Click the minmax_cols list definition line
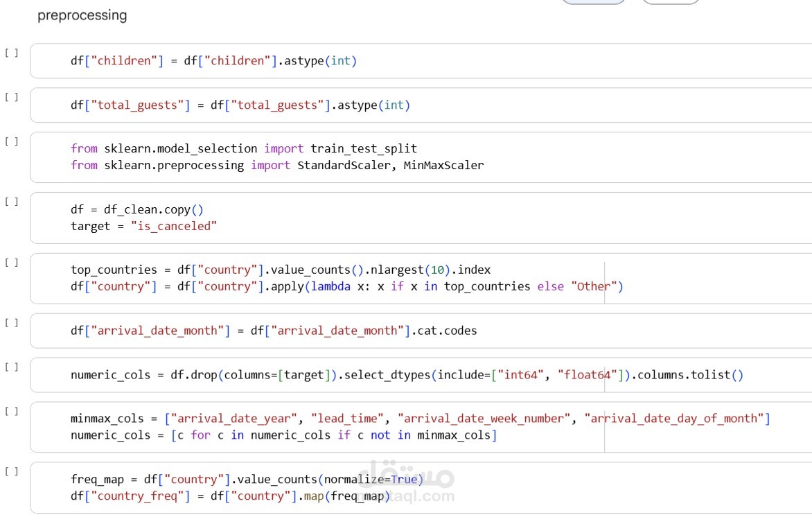This screenshot has height=515, width=812. pyautogui.click(x=420, y=419)
